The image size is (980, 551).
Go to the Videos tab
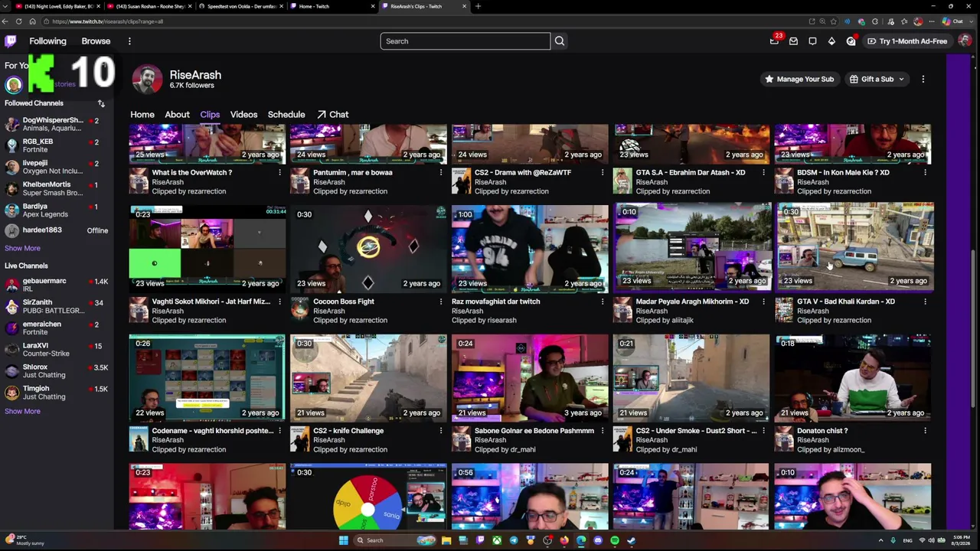pyautogui.click(x=243, y=115)
